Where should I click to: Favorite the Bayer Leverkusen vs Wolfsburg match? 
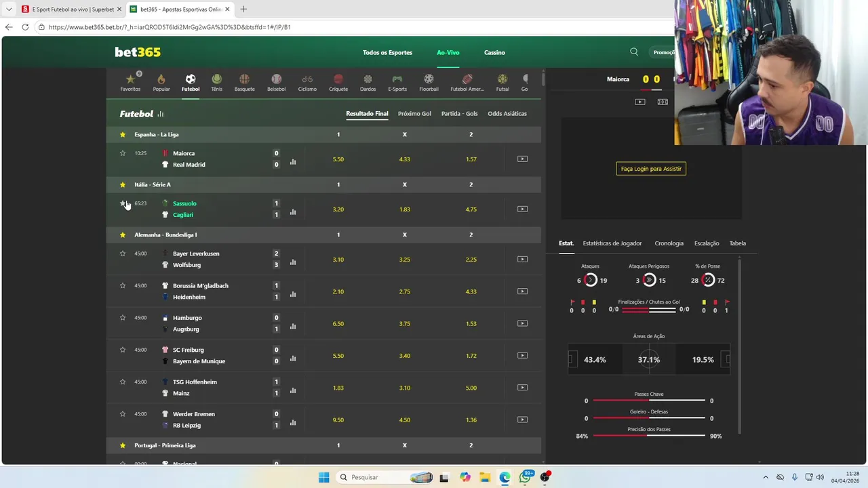[123, 253]
